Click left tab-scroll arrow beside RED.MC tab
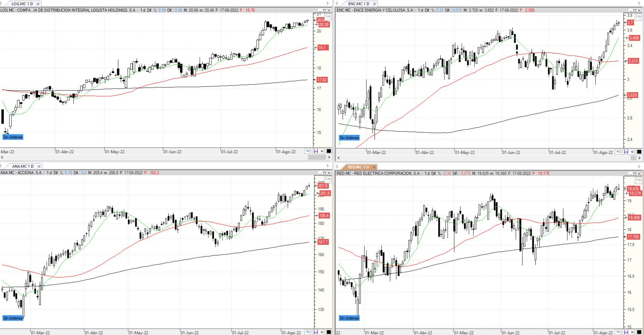Image resolution: width=644 pixels, height=335 pixels. pyautogui.click(x=337, y=166)
